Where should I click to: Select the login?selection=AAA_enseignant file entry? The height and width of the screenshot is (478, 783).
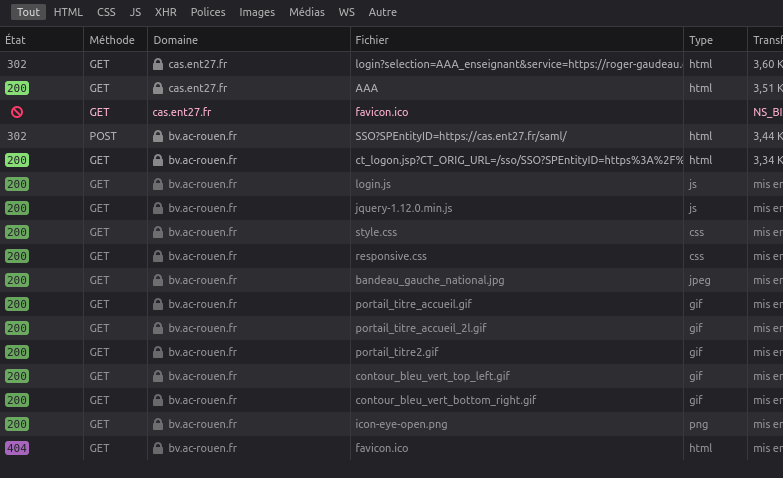[517, 64]
